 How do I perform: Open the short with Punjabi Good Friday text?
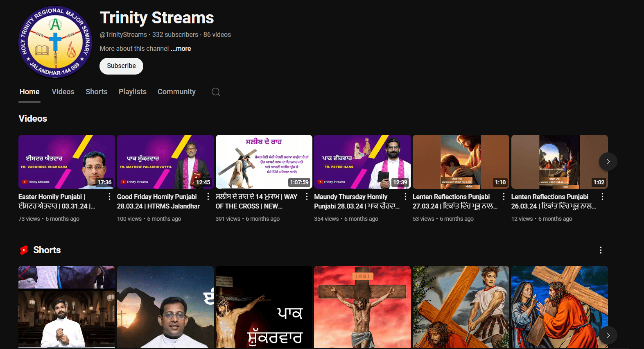tap(264, 307)
